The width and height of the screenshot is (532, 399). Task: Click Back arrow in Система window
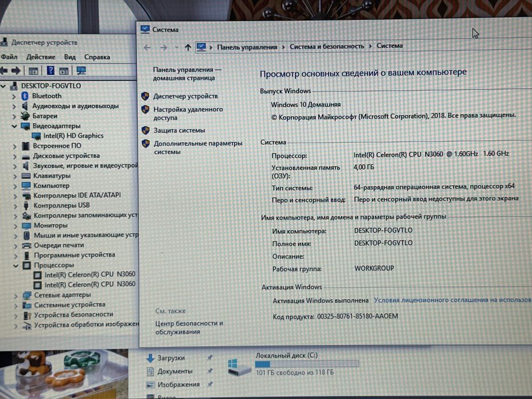147,47
